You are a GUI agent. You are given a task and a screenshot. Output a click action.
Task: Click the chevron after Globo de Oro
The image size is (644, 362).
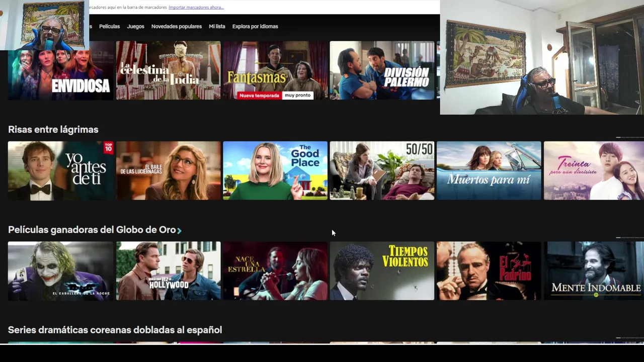tap(179, 230)
